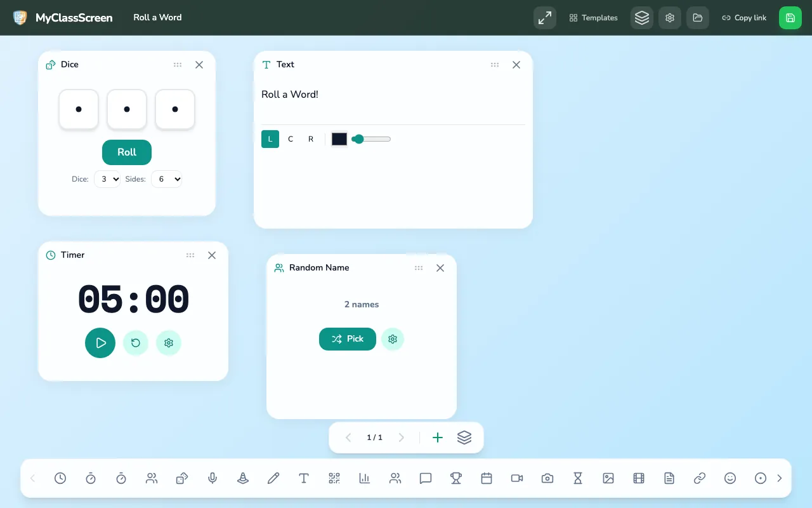812x508 pixels.
Task: Pick a random name
Action: (348, 339)
